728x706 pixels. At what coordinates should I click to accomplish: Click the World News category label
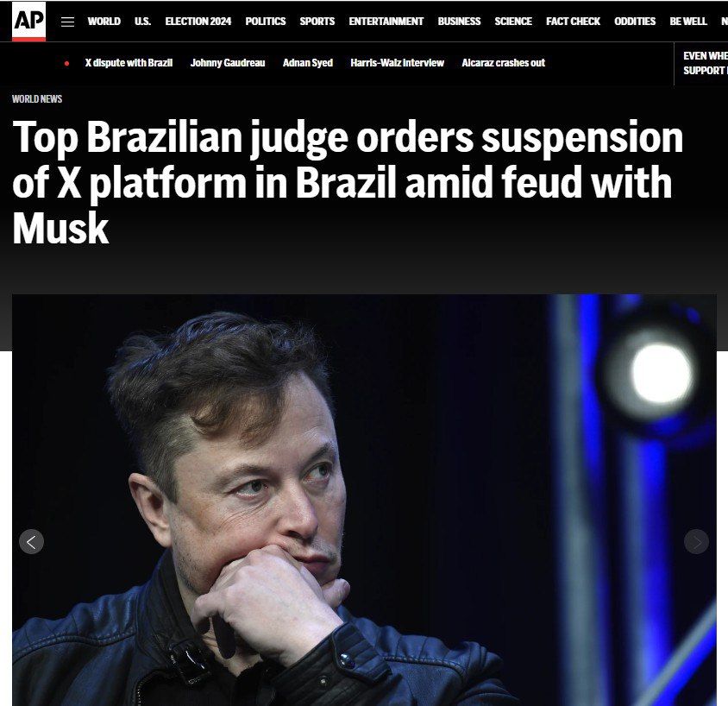tap(37, 99)
